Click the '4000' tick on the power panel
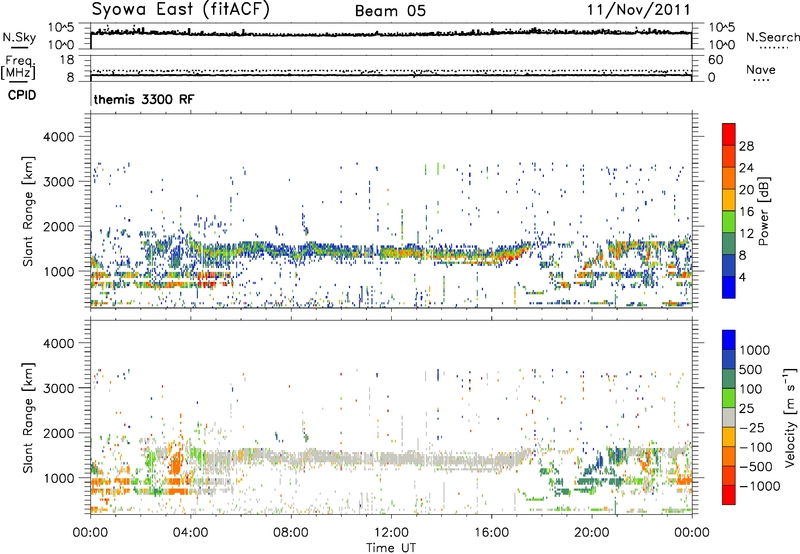 [x=59, y=137]
